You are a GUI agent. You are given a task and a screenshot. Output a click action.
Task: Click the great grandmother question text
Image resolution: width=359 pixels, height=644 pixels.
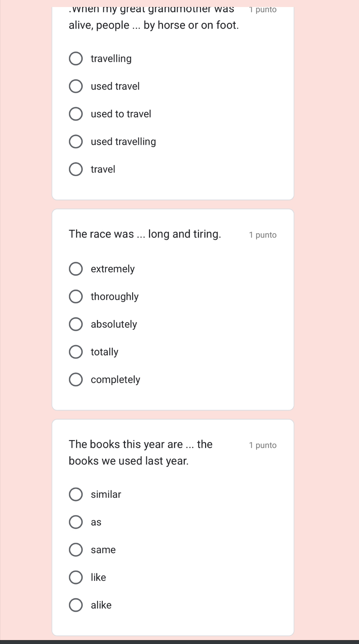[154, 18]
